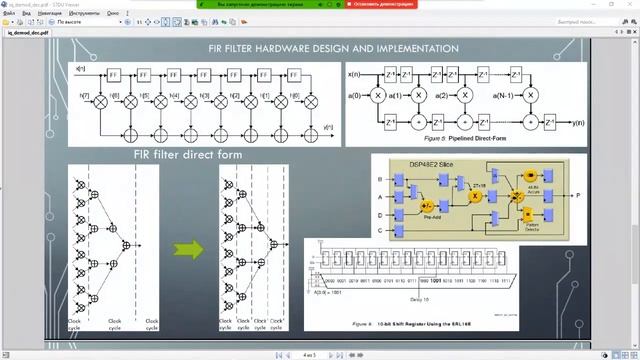Go to previous page button
The width and height of the screenshot is (640, 360).
point(288,356)
